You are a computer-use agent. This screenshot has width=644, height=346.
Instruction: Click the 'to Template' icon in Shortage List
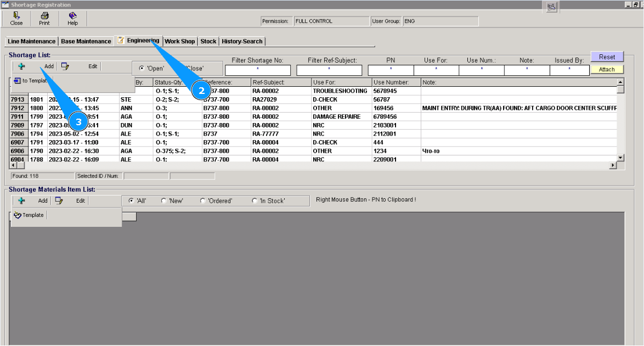pyautogui.click(x=17, y=81)
